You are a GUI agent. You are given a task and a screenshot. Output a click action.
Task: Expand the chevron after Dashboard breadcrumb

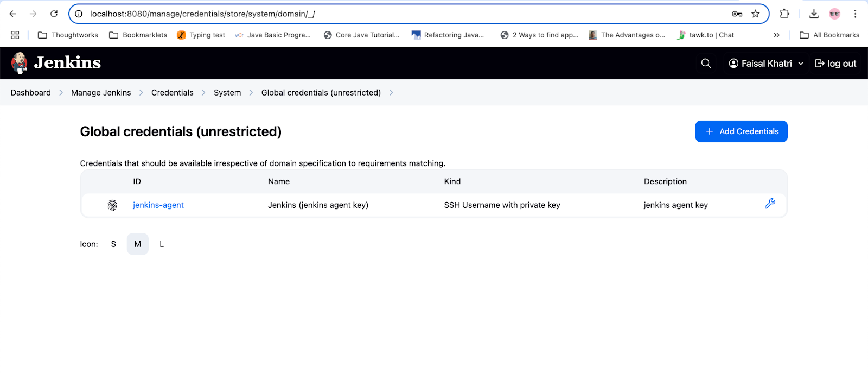click(61, 93)
